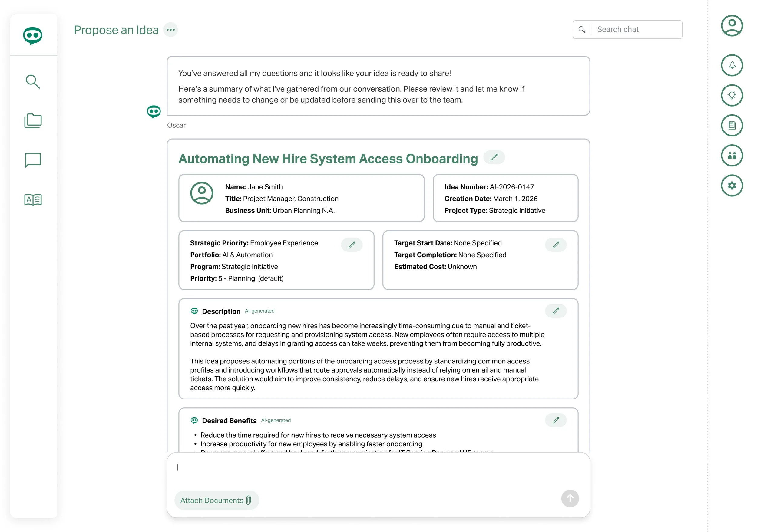Click Jane Smith's avatar in the idea card
The width and height of the screenshot is (757, 532).
click(x=201, y=193)
